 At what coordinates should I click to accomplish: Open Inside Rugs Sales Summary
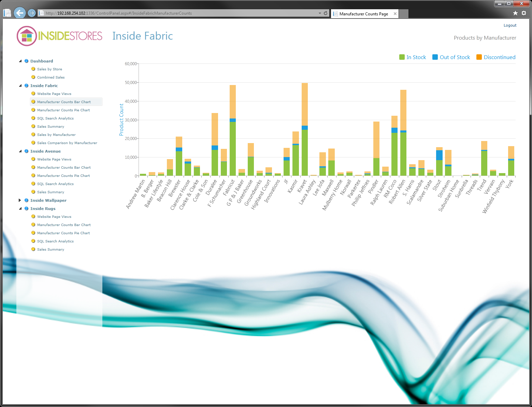click(51, 249)
